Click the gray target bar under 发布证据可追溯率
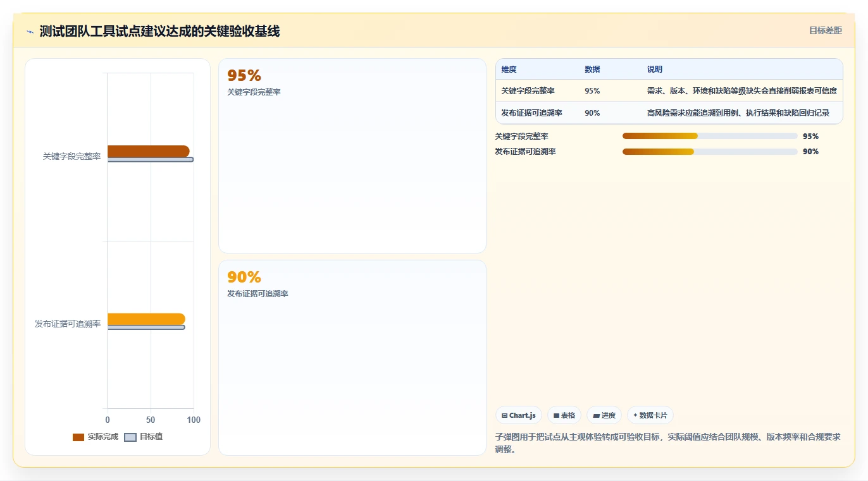 pos(146,327)
